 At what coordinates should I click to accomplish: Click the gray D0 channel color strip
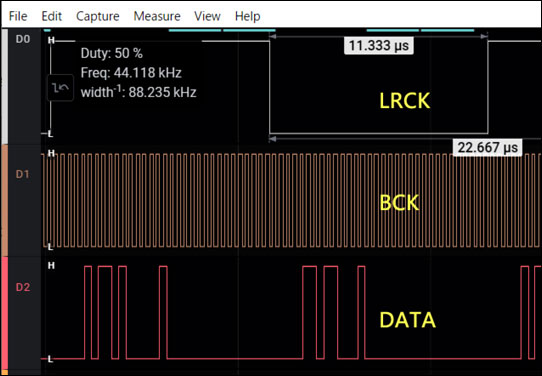(4, 87)
